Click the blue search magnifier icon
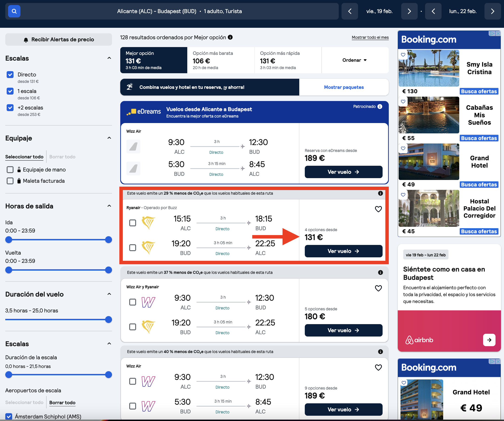Viewport: 504px width, 421px height. (x=14, y=11)
